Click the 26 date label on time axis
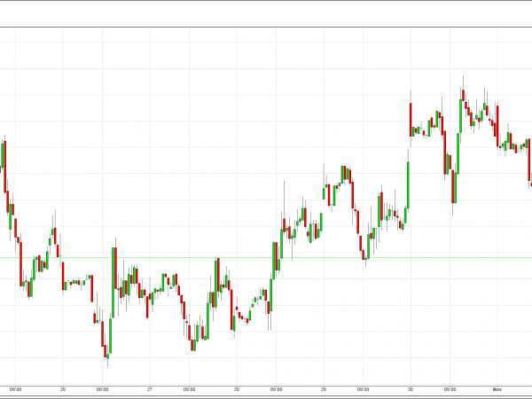The height and width of the screenshot is (399, 532). 63,389
